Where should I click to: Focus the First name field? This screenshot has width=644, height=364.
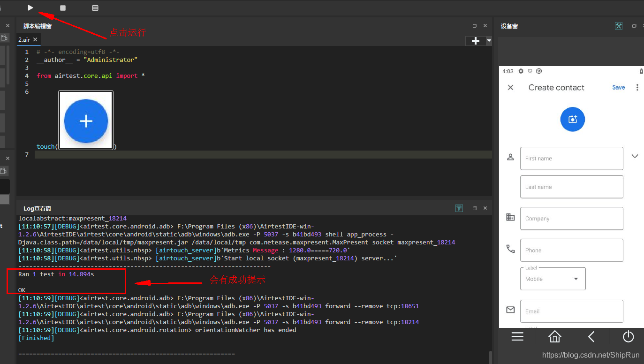[572, 159]
